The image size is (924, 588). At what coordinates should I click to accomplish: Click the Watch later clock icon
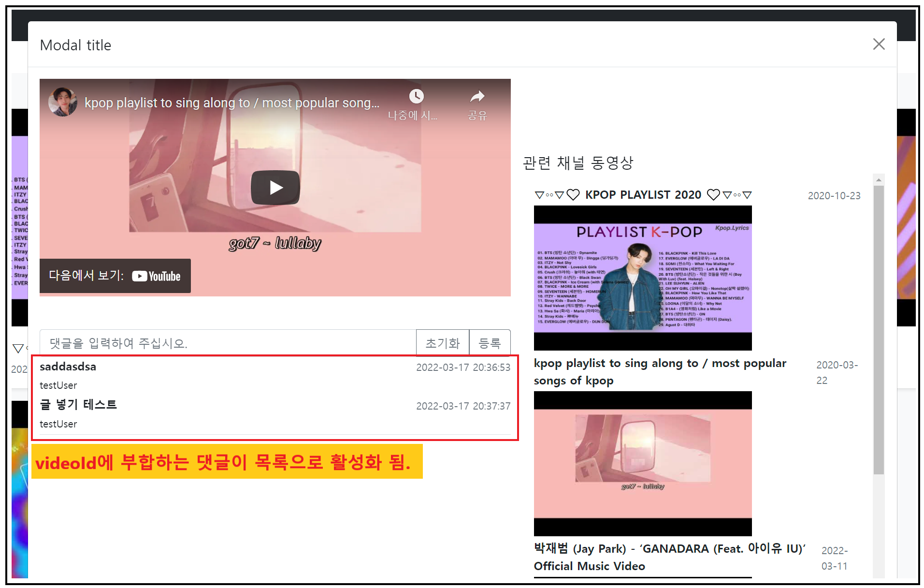tap(416, 96)
